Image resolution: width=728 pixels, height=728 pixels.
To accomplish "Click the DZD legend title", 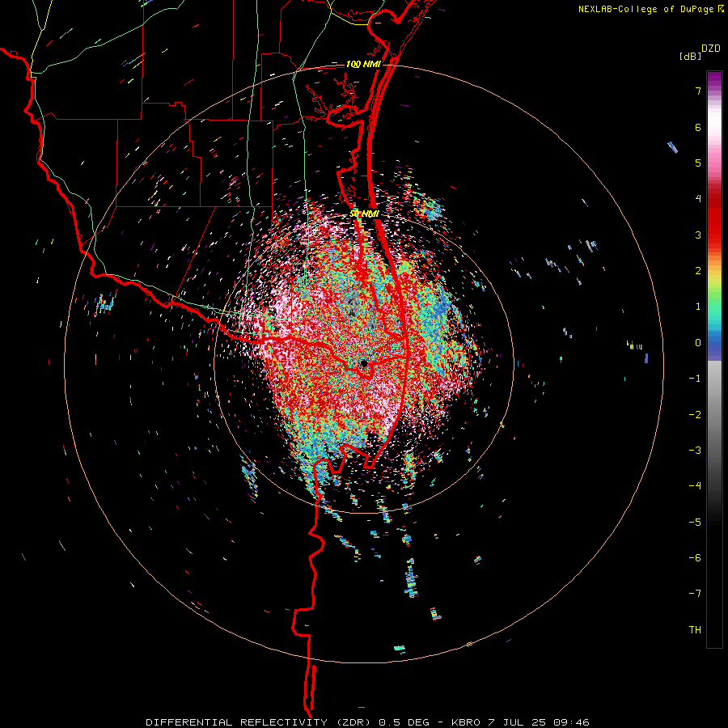I will tap(711, 49).
